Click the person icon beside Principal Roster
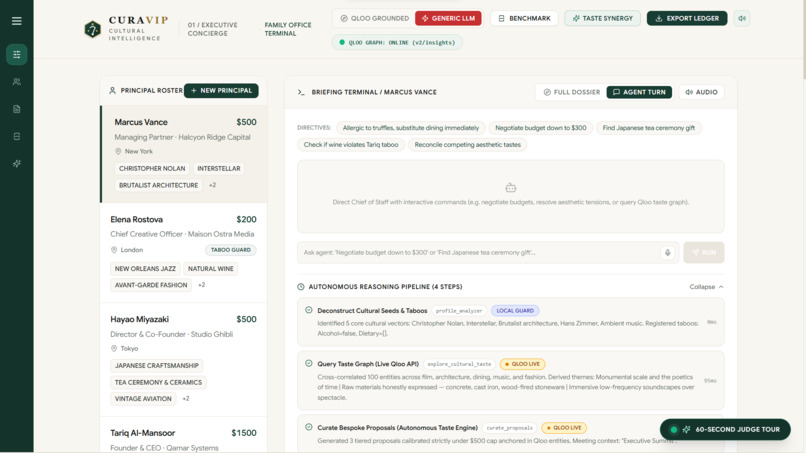 112,90
